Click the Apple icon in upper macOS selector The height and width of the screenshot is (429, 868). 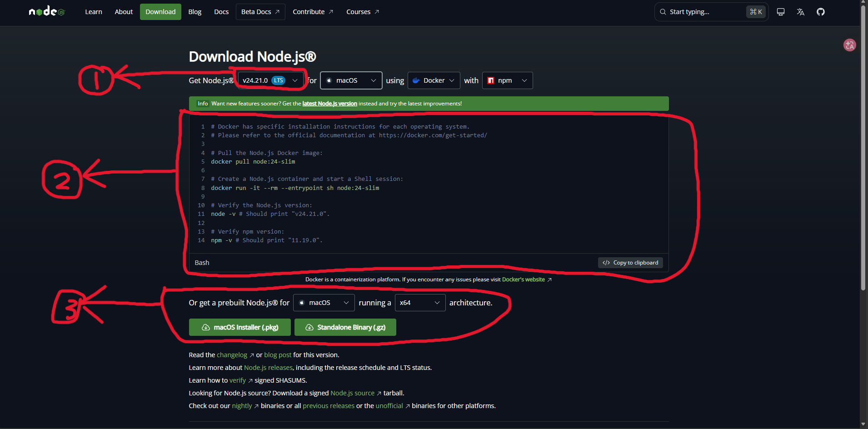pos(329,80)
